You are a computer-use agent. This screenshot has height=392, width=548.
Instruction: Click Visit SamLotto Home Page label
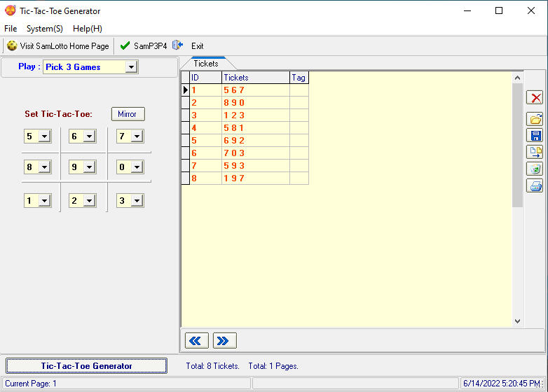(x=64, y=46)
